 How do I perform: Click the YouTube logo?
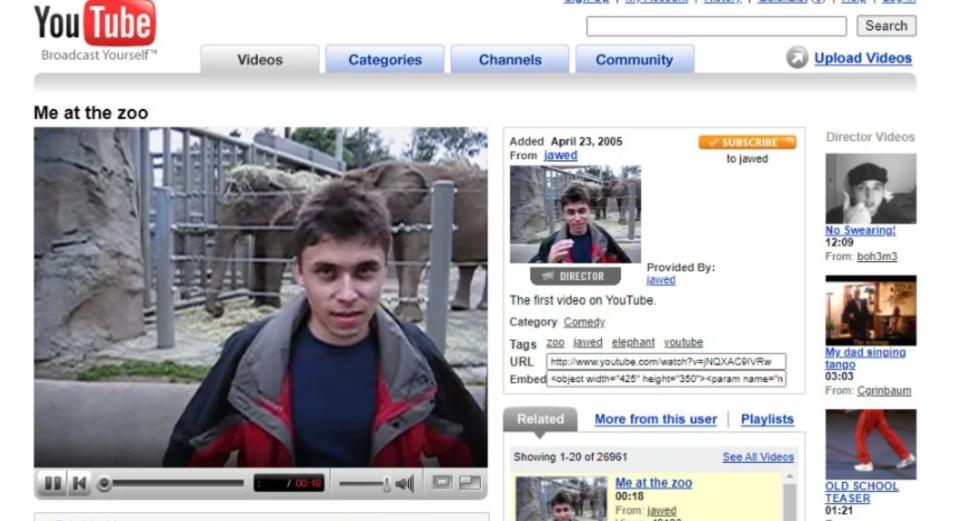coord(95,23)
